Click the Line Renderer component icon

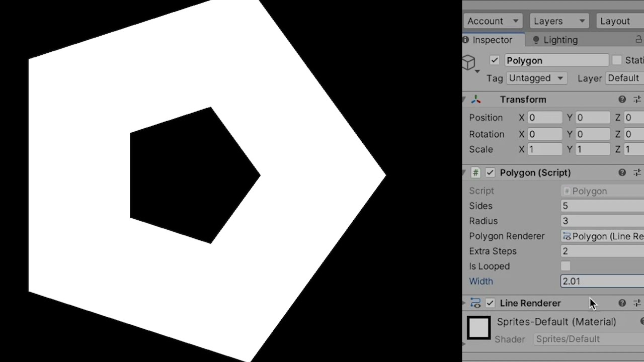pyautogui.click(x=475, y=303)
